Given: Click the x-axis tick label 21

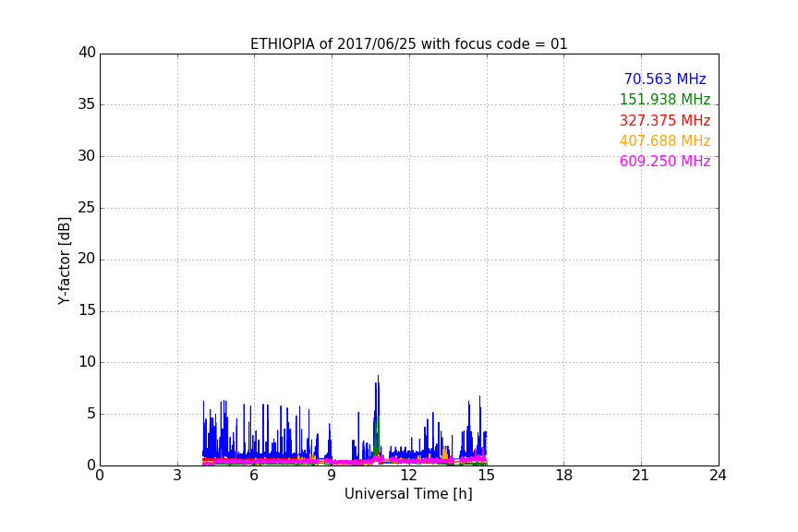Looking at the screenshot, I should 641,476.
